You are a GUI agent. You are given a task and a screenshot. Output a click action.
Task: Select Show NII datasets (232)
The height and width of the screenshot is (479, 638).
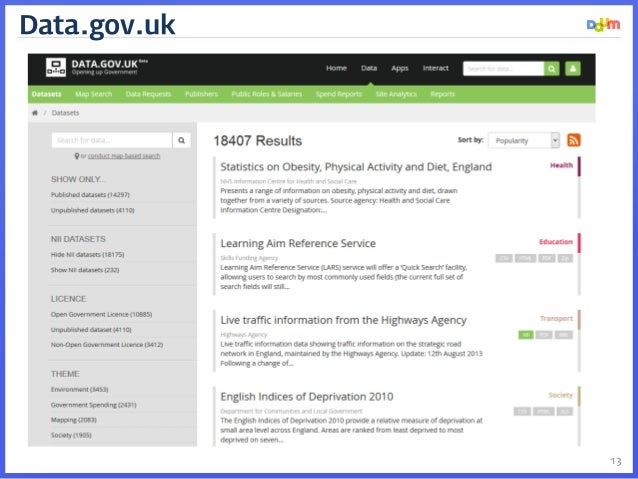point(85,270)
